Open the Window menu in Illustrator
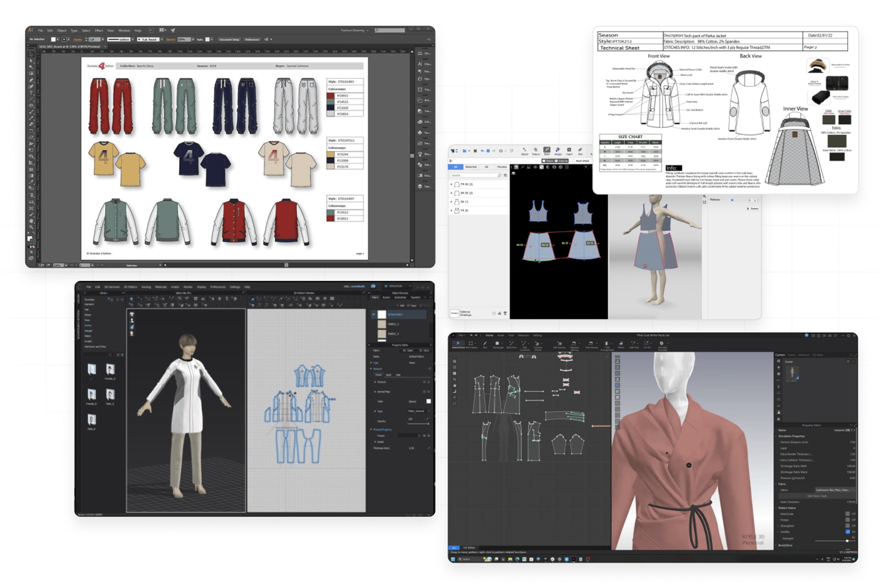Screen dimensions: 883x588 coord(124,30)
